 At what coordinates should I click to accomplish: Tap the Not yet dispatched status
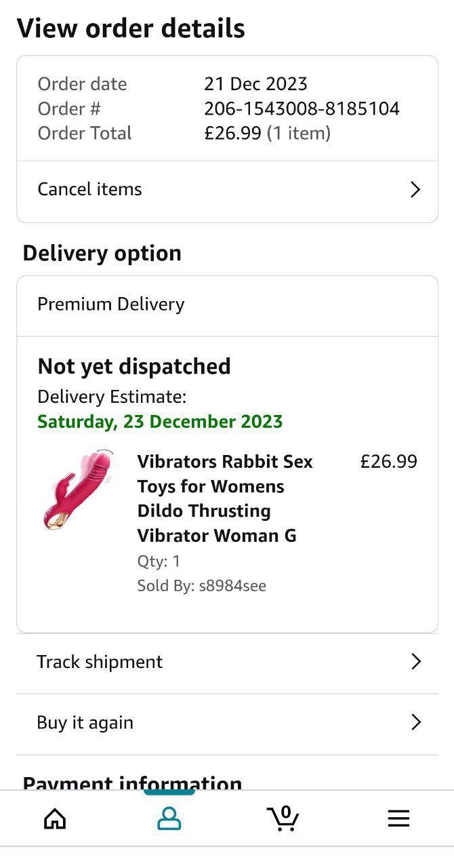click(134, 366)
